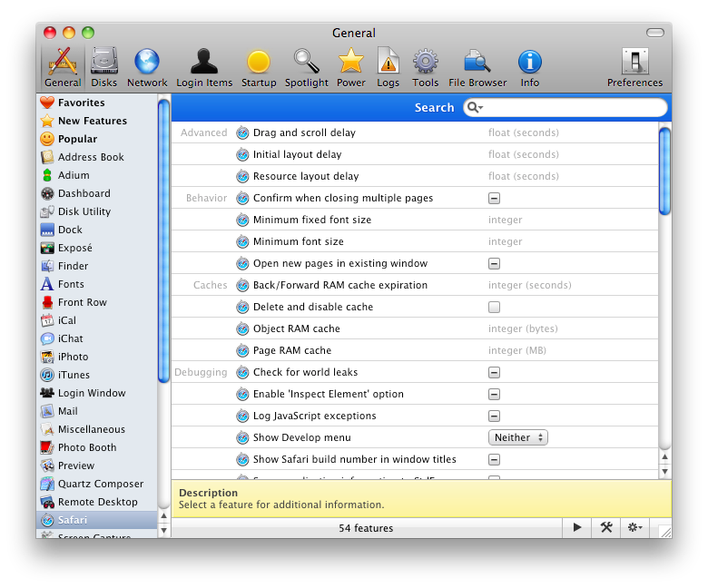This screenshot has width=708, height=588.
Task: Select Login Window in the sidebar
Action: pyautogui.click(x=96, y=393)
